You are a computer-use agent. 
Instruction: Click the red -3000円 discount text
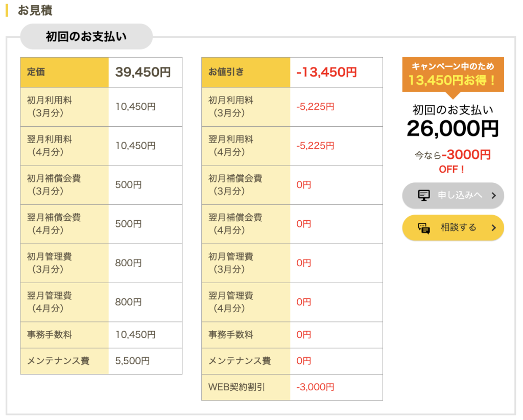[x=466, y=154]
